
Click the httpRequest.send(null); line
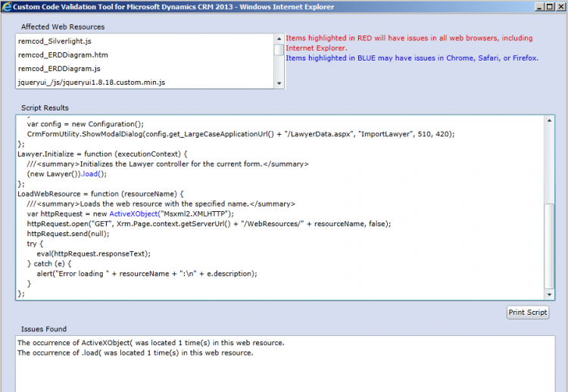(68, 234)
